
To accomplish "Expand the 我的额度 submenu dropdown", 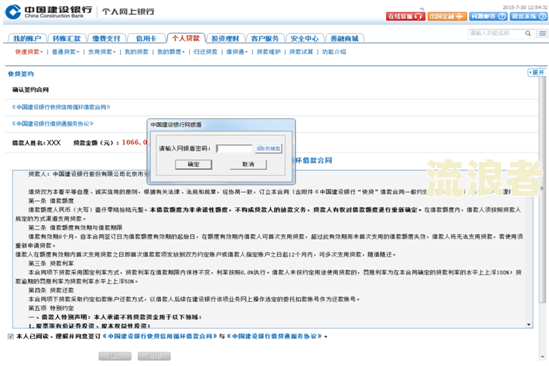I will 171,52.
